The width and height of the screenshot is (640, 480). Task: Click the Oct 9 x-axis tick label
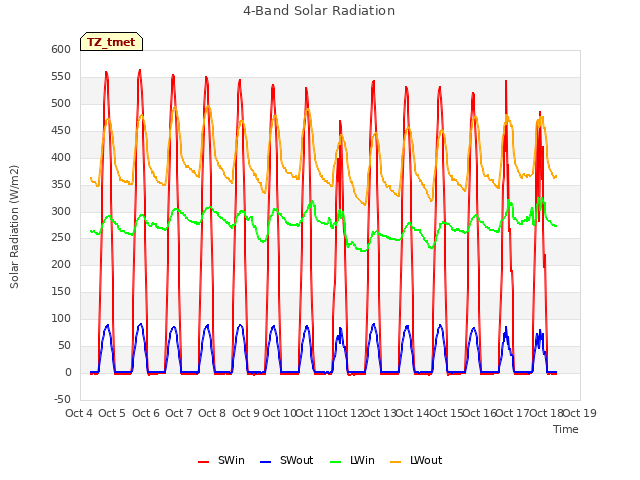click(246, 413)
